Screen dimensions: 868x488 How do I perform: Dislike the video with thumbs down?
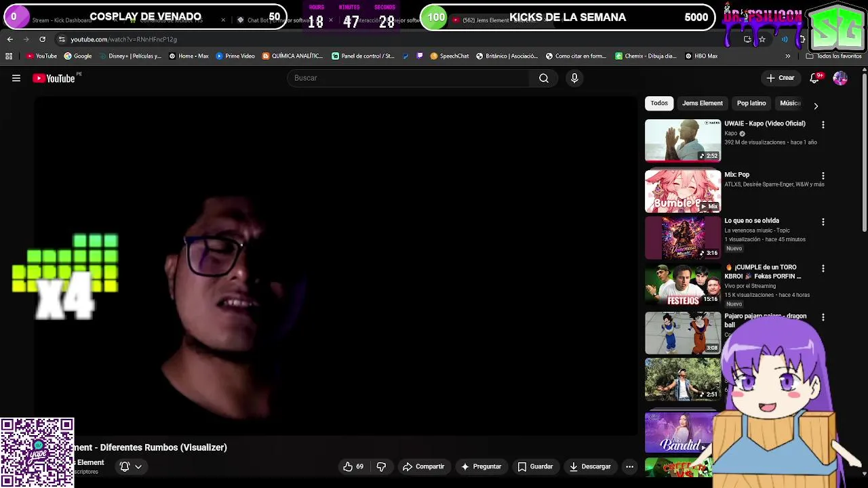pos(381,466)
